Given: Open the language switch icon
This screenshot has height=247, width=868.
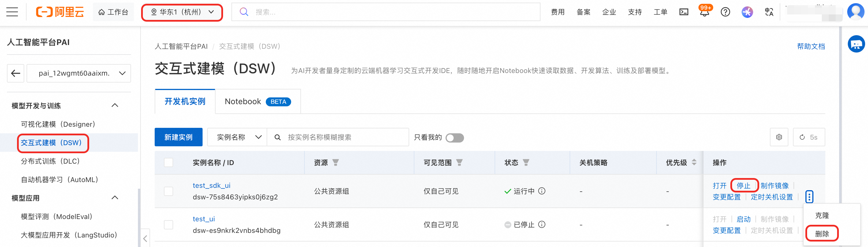Looking at the screenshot, I should pos(769,12).
